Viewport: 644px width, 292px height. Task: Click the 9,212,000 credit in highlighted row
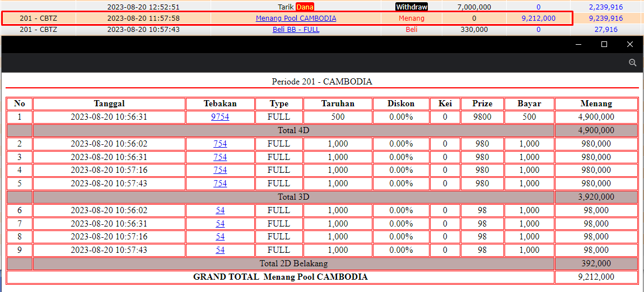(538, 18)
